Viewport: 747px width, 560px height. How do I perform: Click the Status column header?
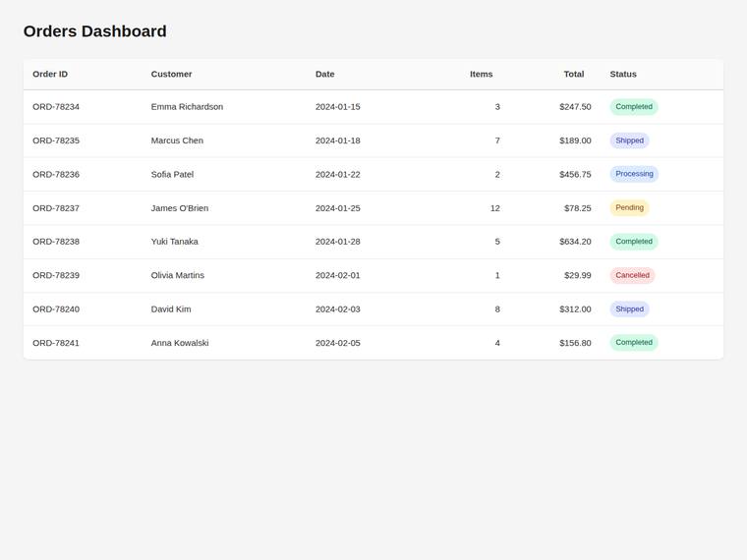(623, 74)
